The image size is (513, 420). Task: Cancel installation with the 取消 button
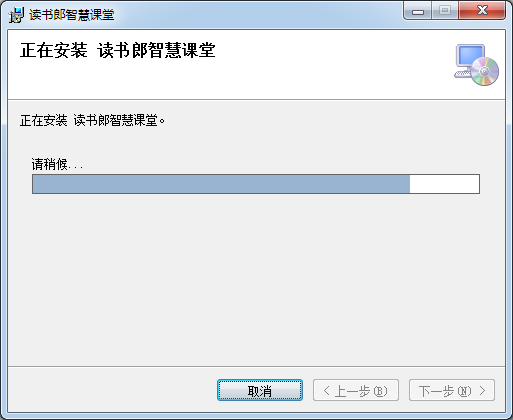pos(260,390)
